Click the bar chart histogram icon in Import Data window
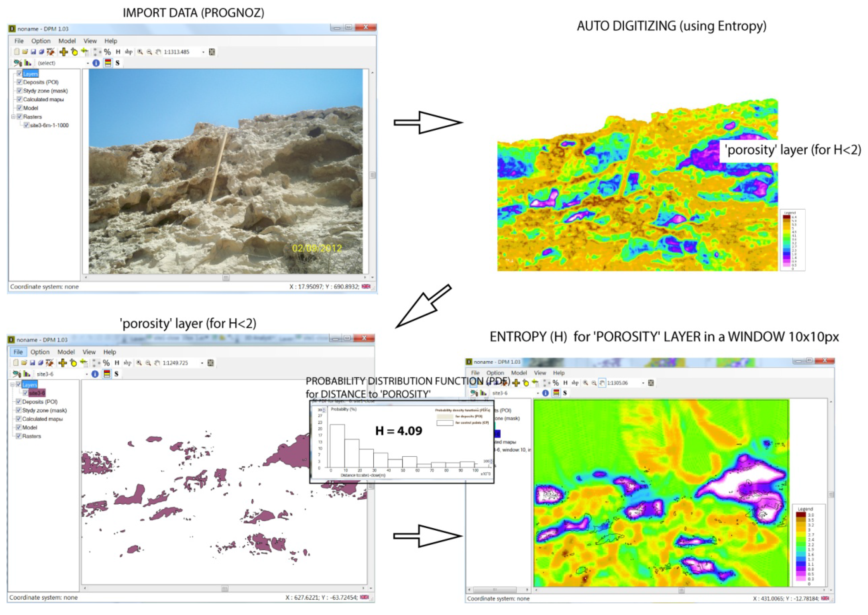 pyautogui.click(x=28, y=63)
